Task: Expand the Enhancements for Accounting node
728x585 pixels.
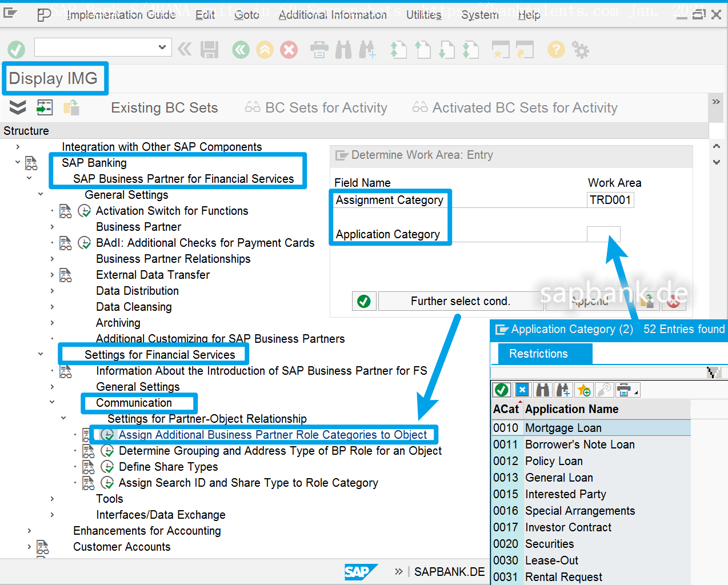Action: click(x=29, y=531)
